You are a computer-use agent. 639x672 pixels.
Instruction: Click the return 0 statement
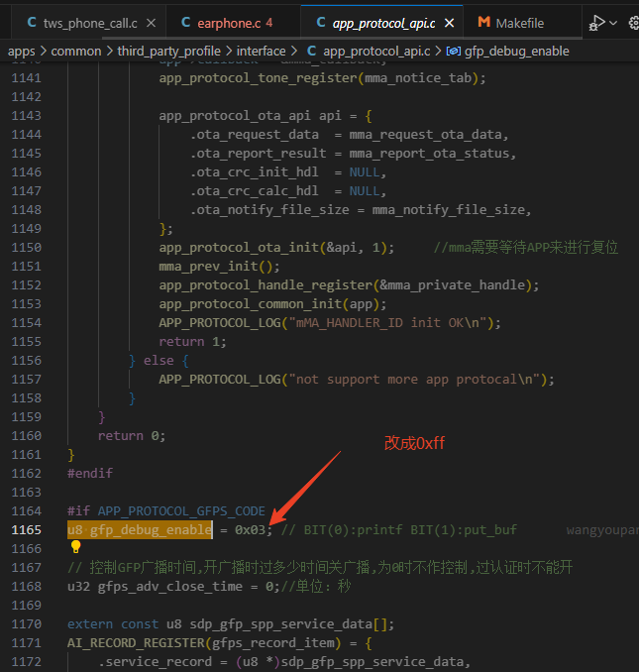point(132,436)
